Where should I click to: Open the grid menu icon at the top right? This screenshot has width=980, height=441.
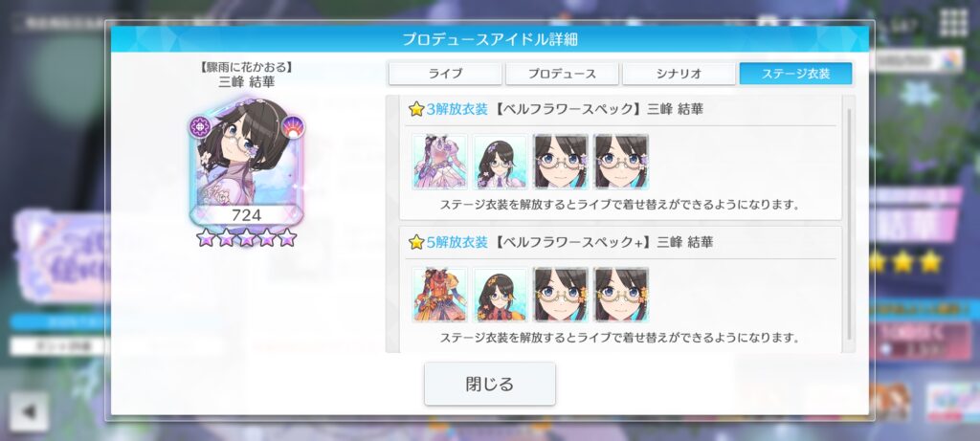point(954,24)
